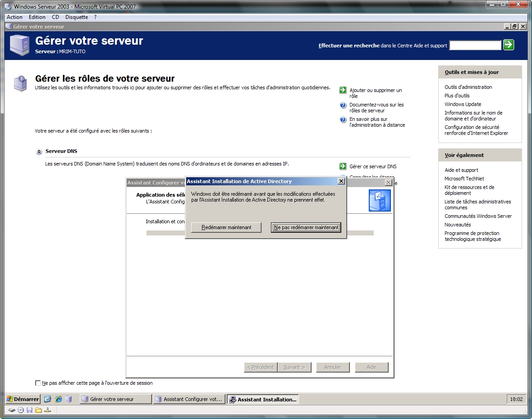Click the floppy disk status icon in Virtual PC
The image size is (532, 419).
(x=29, y=410)
